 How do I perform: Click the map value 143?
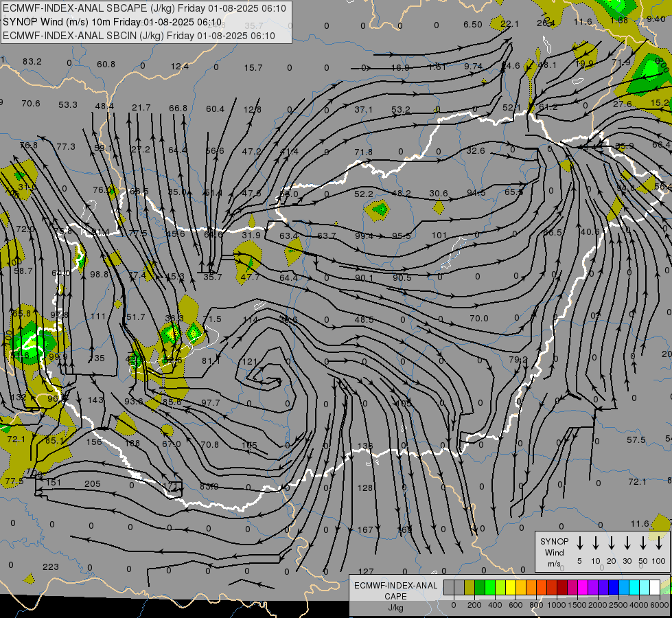click(x=95, y=400)
